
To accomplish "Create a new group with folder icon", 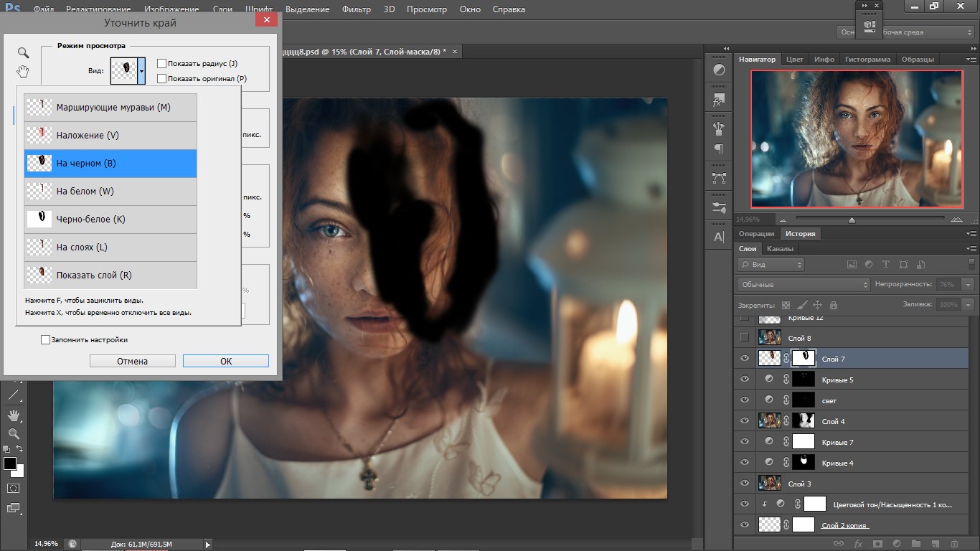I will coord(915,544).
